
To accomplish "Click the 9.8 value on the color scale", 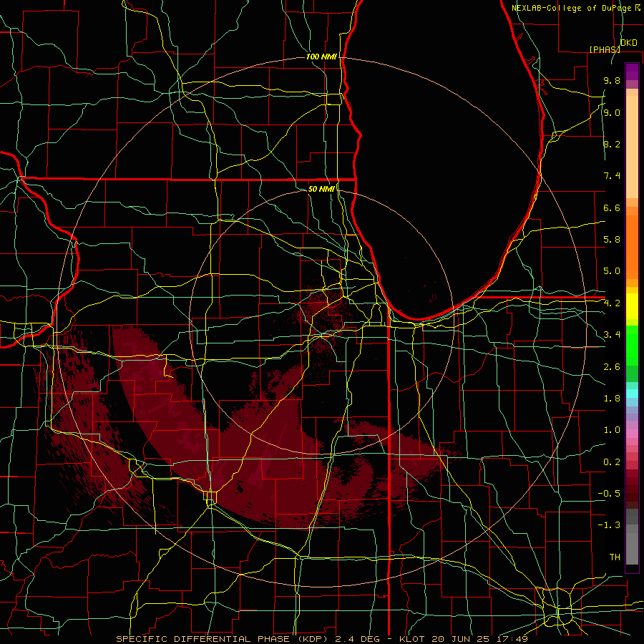I will click(612, 80).
